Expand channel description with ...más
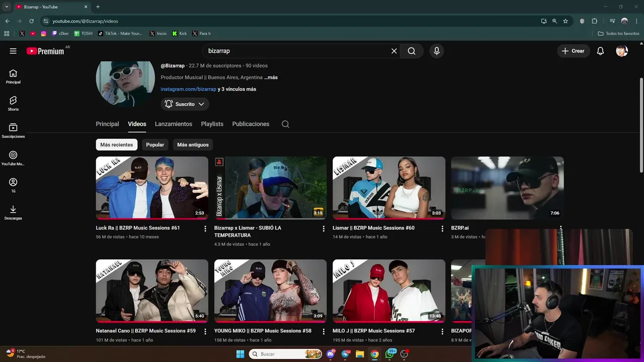 click(271, 77)
